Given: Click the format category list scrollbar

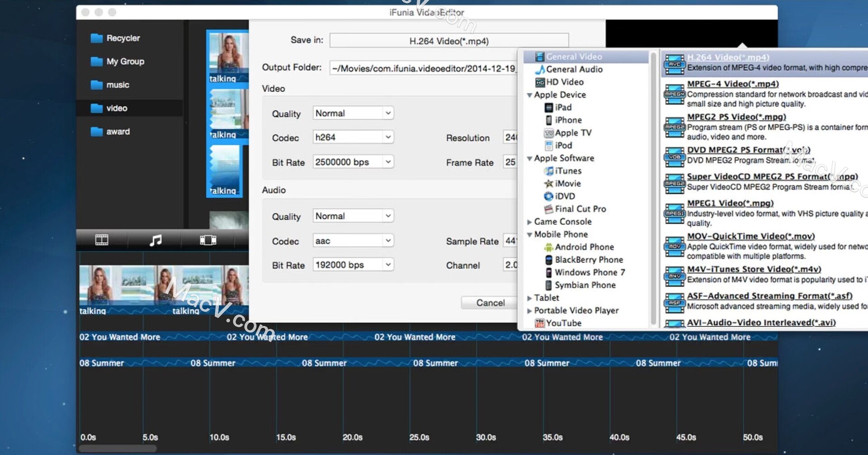Looking at the screenshot, I should (653, 189).
